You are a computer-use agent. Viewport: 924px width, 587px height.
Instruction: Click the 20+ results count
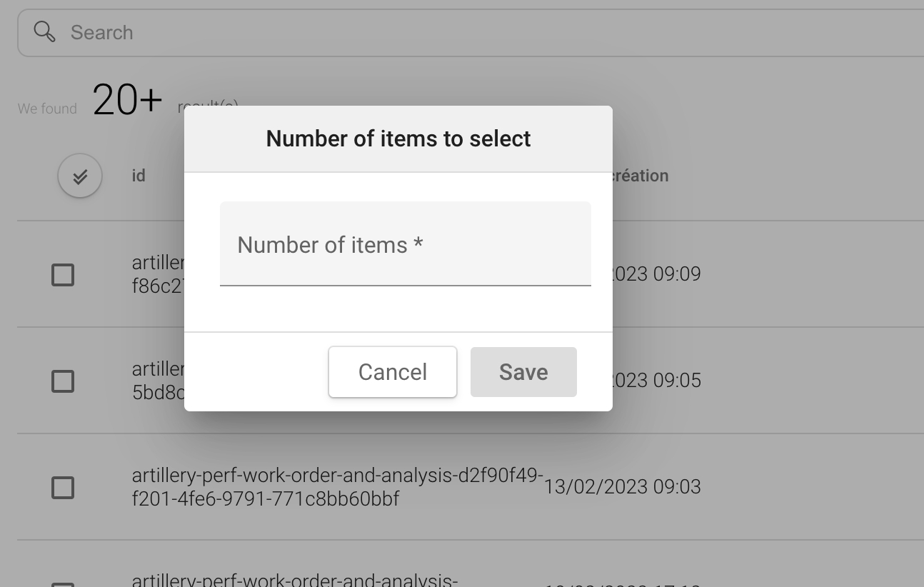click(127, 100)
